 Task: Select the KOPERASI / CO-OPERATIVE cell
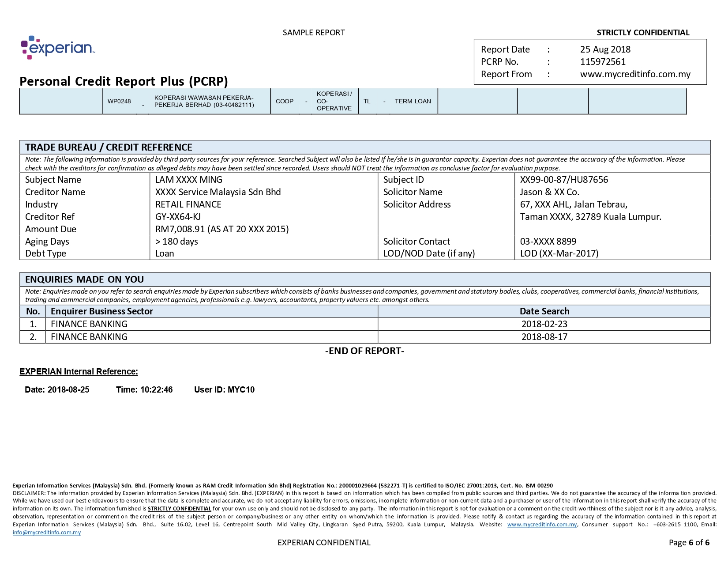coord(334,101)
